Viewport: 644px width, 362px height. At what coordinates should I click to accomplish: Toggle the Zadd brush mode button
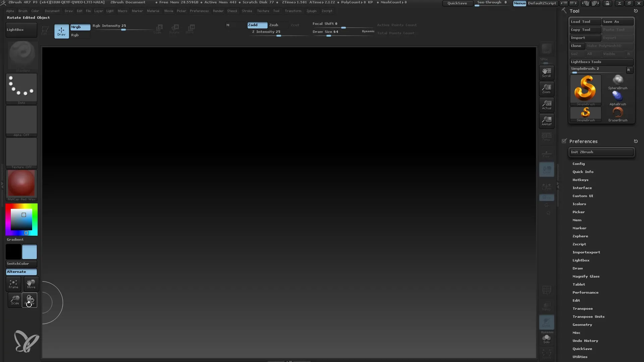257,24
